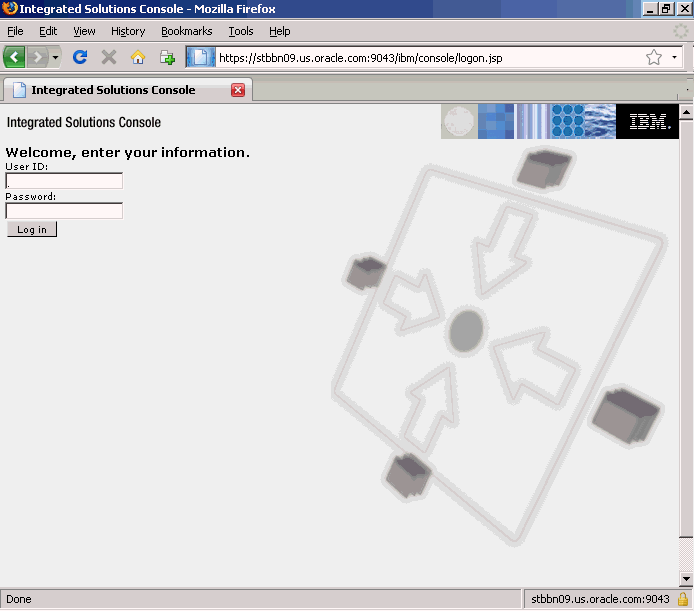
Task: Open the back/forward history dropdown arrow
Action: point(55,58)
